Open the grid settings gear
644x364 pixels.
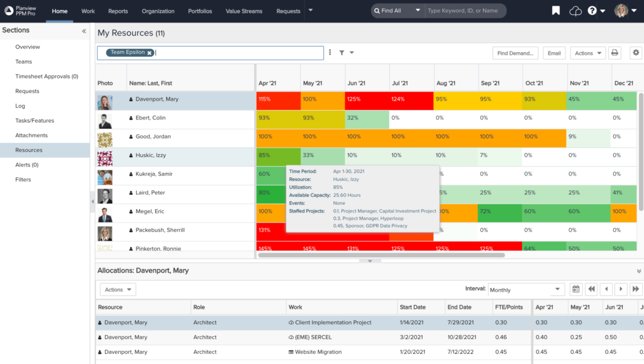coord(636,53)
